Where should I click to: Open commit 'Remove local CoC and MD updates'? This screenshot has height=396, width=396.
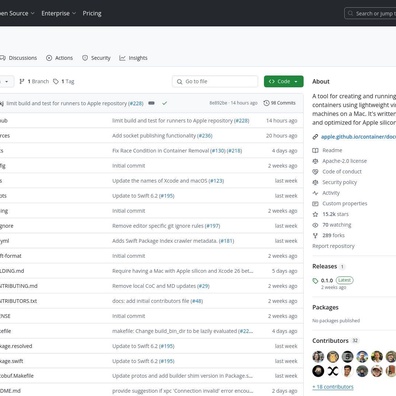pos(154,286)
